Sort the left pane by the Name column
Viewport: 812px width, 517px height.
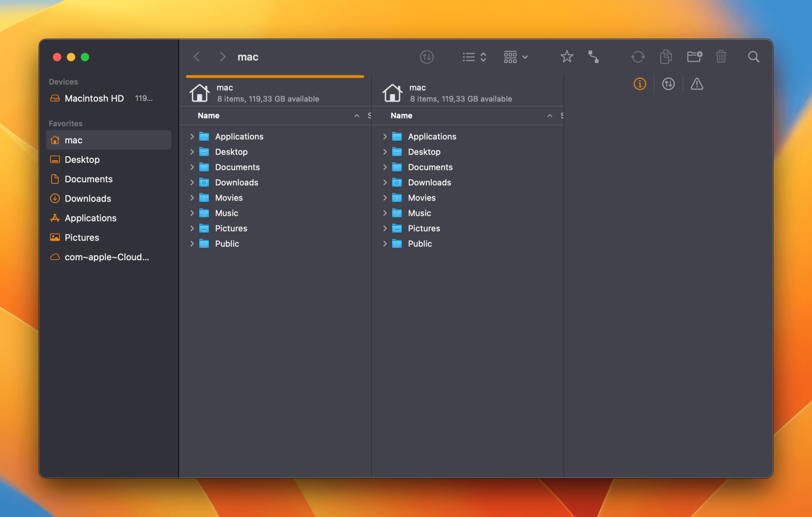(208, 115)
